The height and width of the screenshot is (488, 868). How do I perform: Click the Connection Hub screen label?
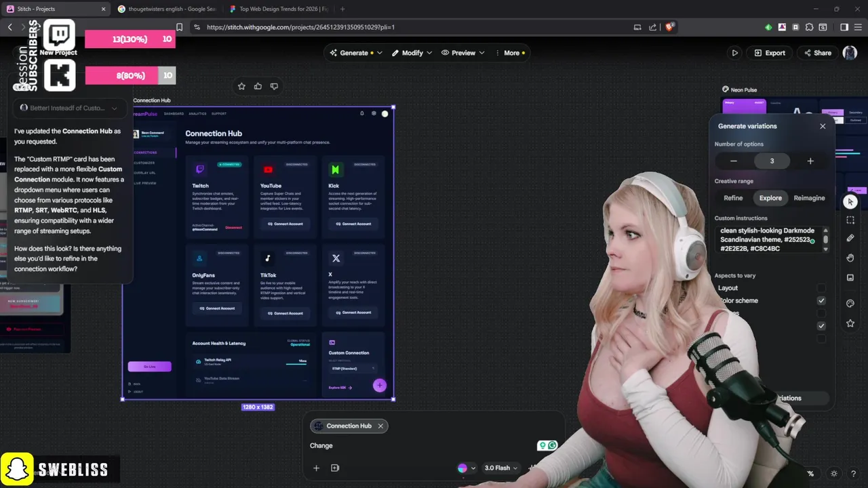tap(152, 100)
